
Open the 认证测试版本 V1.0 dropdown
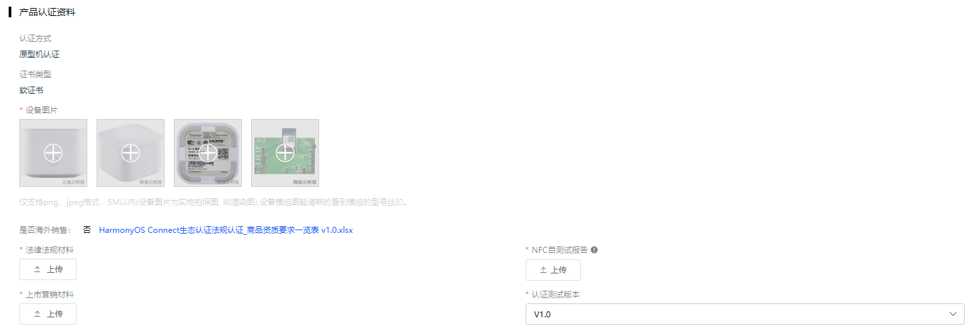coord(745,314)
